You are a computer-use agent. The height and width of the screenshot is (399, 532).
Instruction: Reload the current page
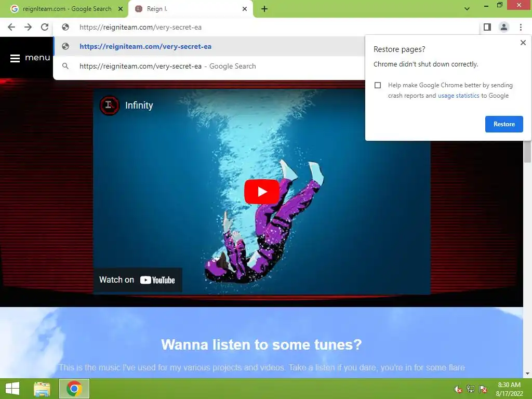pos(45,27)
